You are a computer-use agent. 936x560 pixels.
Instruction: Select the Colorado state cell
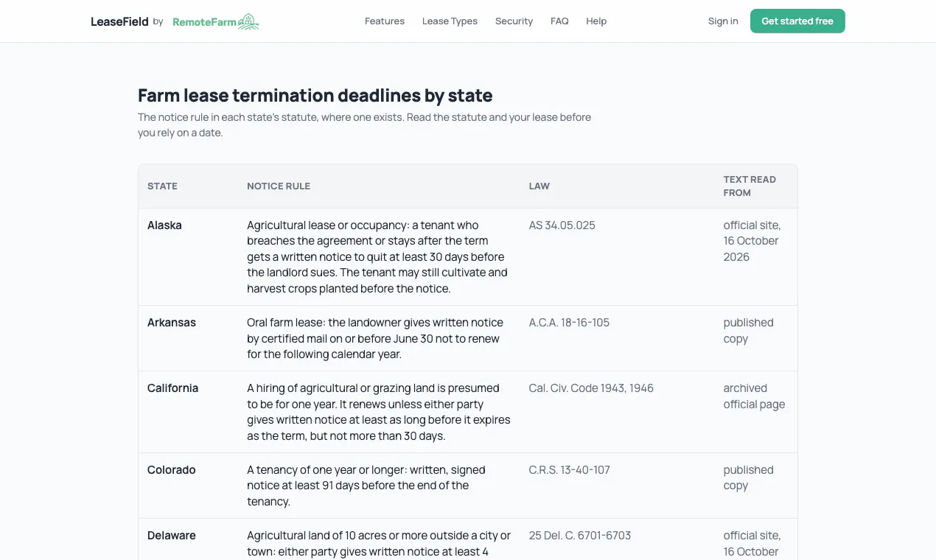coord(172,470)
